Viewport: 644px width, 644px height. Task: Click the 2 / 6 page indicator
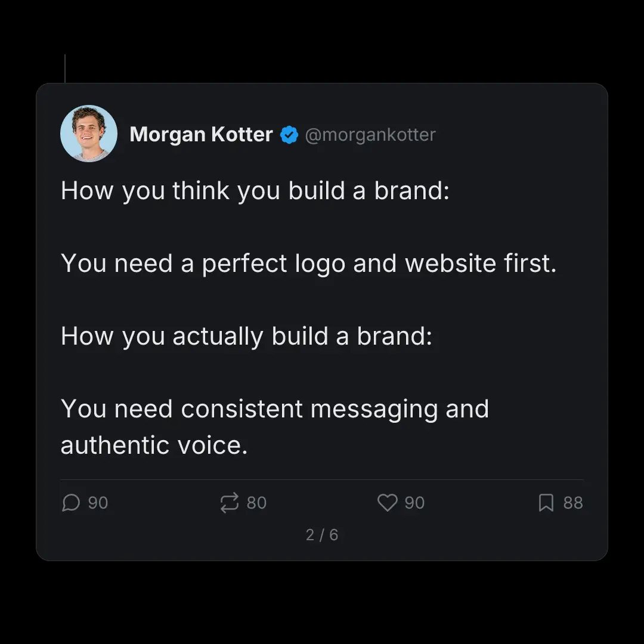tap(322, 535)
